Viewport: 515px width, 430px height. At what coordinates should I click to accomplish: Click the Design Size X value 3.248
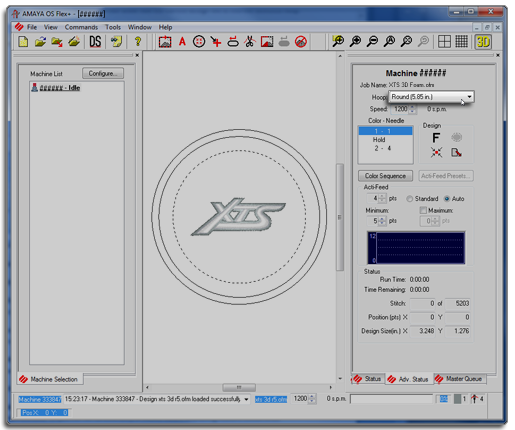[x=422, y=331]
